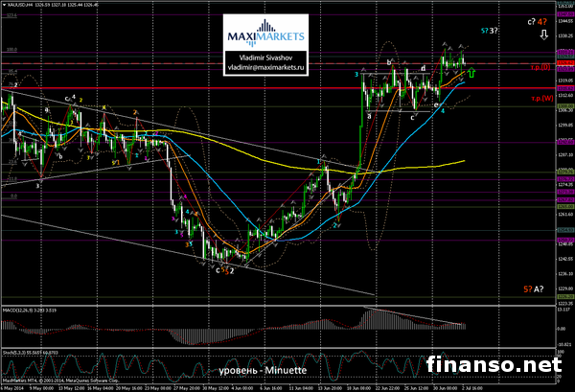575x392 pixels.
Task: Click the white down arrow marker
Action: 544,34
